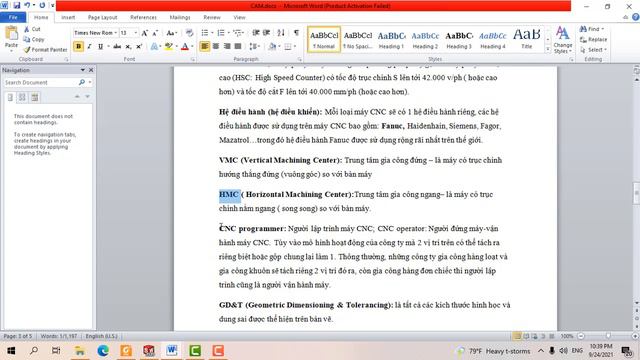Browse pages tab in Navigation pane
Screen dimensions: 640x360
pos(22,97)
